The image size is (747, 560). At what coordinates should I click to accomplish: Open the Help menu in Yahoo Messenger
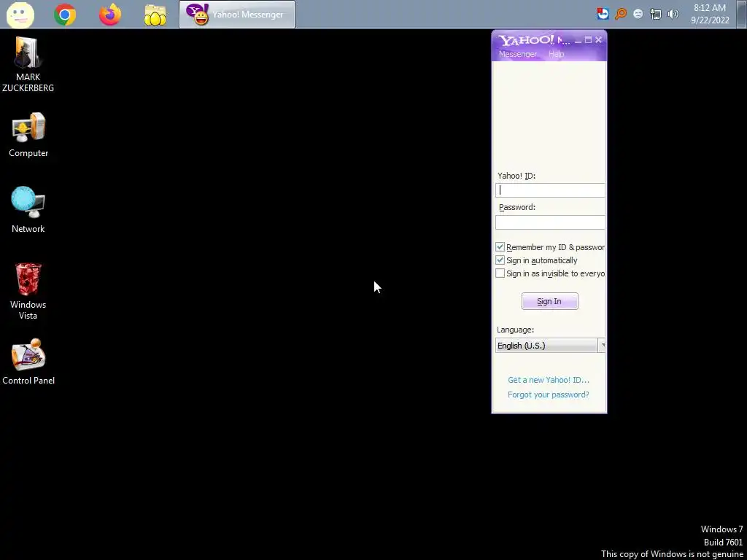556,54
